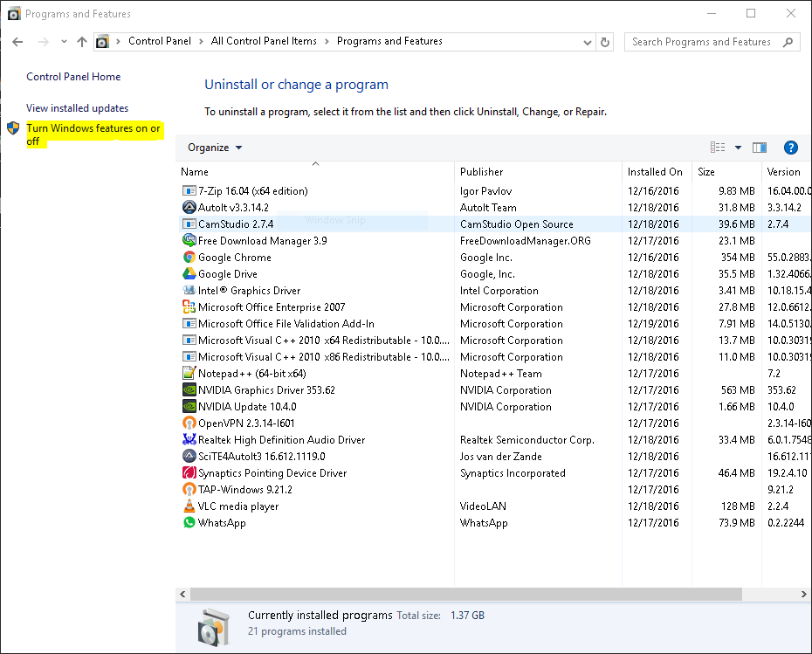Click Programs and Features breadcrumb
The width and height of the screenshot is (812, 654).
coord(389,41)
